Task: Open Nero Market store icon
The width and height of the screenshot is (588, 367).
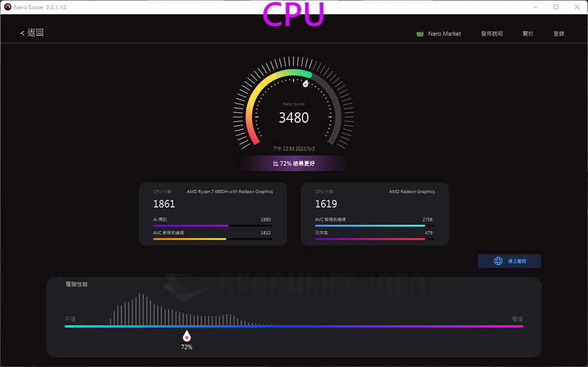Action: point(420,34)
